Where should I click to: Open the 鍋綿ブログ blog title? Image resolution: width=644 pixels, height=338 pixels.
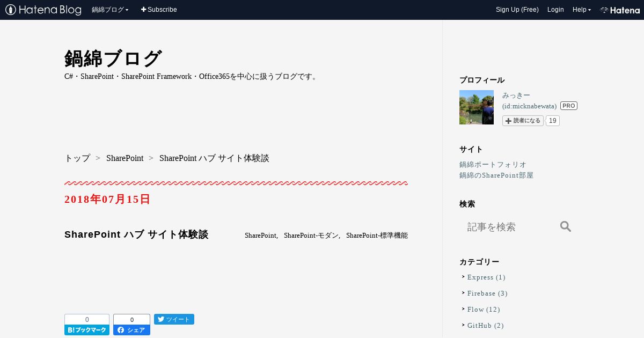tap(113, 59)
